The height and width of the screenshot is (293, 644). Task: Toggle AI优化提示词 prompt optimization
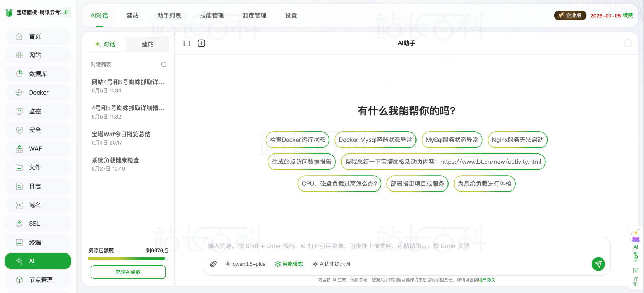pos(331,264)
